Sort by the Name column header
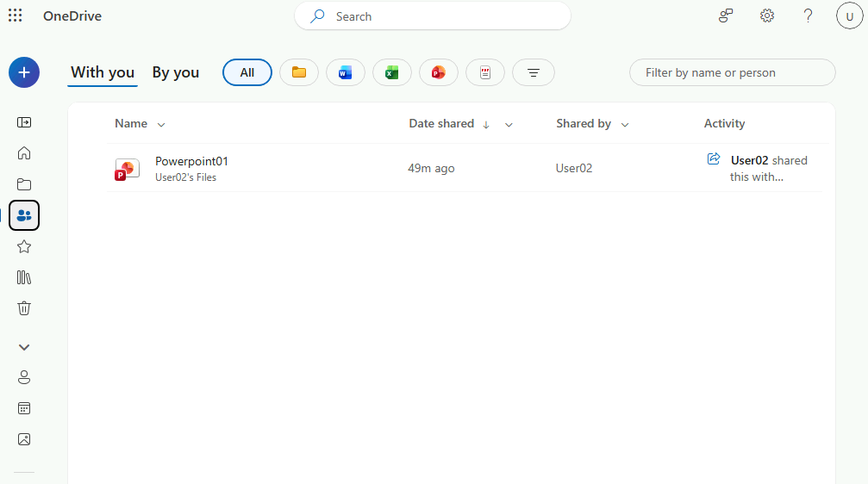This screenshot has width=868, height=484. pos(131,123)
